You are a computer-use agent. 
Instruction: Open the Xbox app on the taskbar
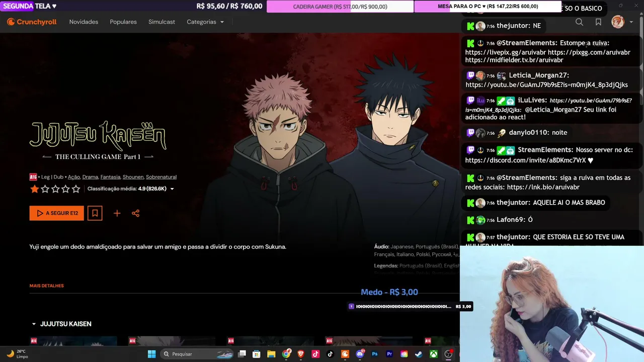[x=434, y=354]
